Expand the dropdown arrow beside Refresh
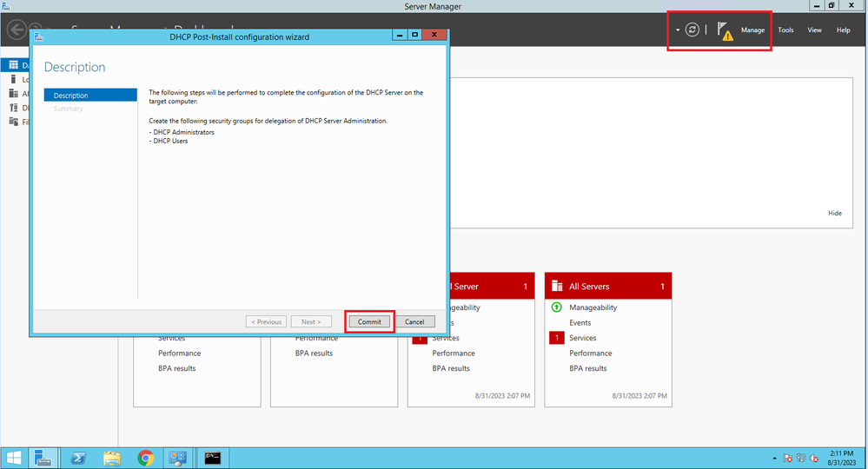 click(677, 30)
